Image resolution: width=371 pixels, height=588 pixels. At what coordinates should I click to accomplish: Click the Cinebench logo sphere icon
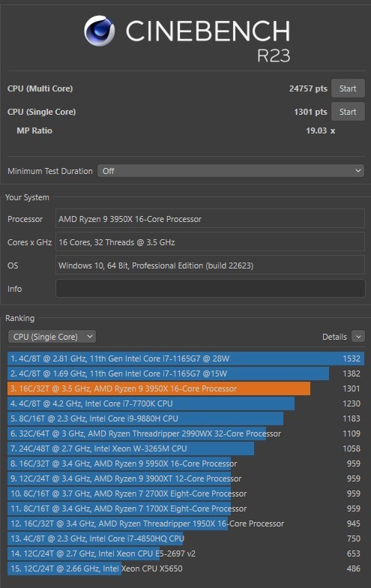point(99,31)
